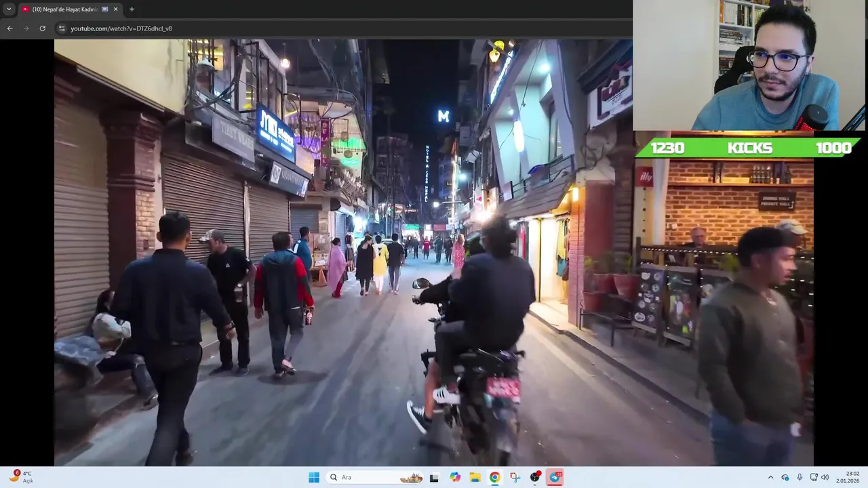This screenshot has width=868, height=488.
Task: Open Snipping Tool from the taskbar
Action: [515, 477]
